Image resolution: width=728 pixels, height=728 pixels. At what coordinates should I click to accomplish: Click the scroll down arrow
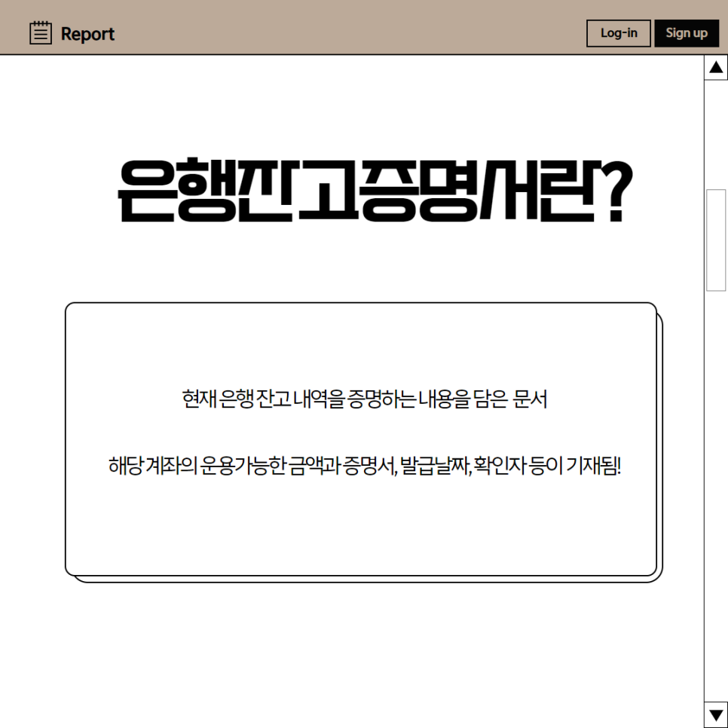click(x=716, y=715)
